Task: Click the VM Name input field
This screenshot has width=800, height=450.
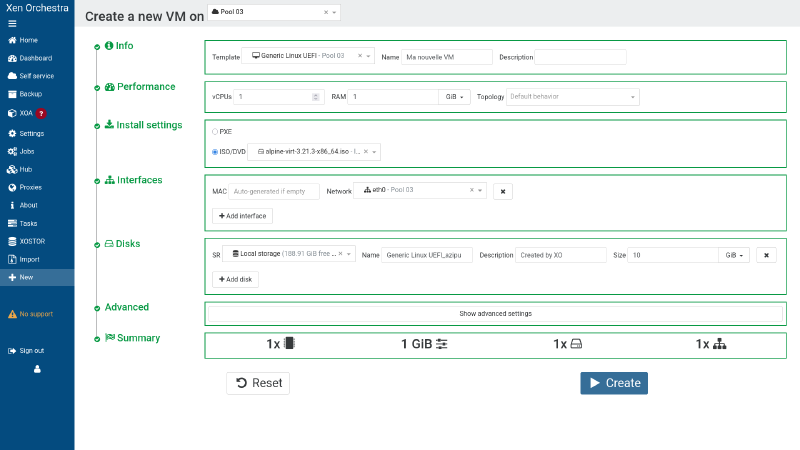Action: 447,57
